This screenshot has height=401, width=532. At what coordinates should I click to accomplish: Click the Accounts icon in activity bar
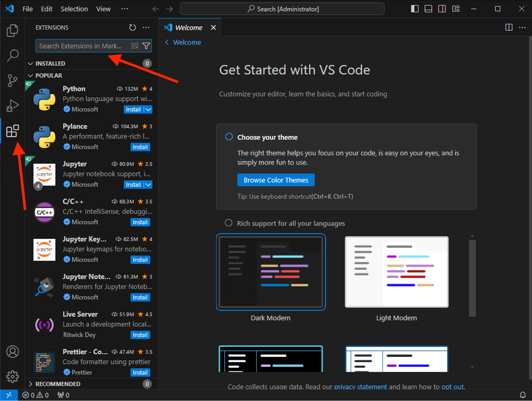tap(13, 351)
